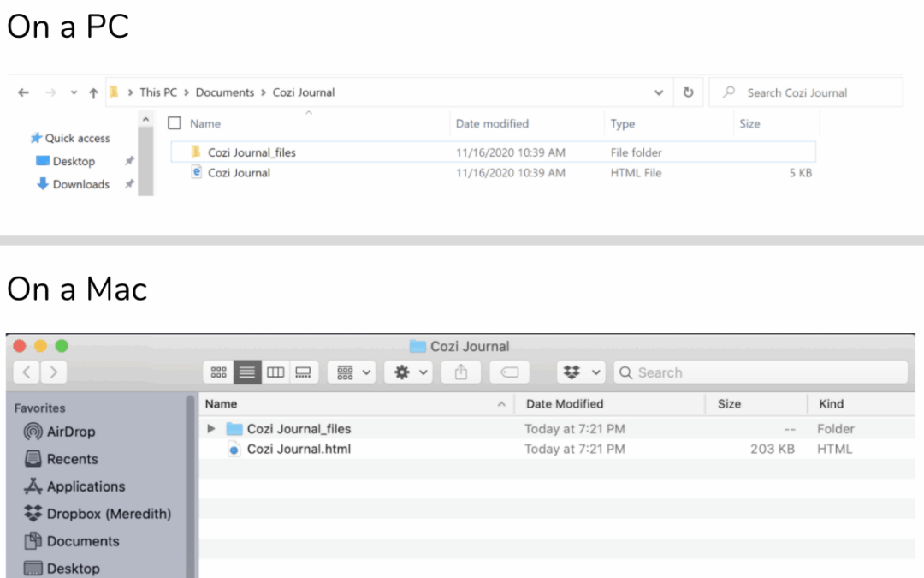Click the Search Cozi Journal field
924x578 pixels.
806,92
